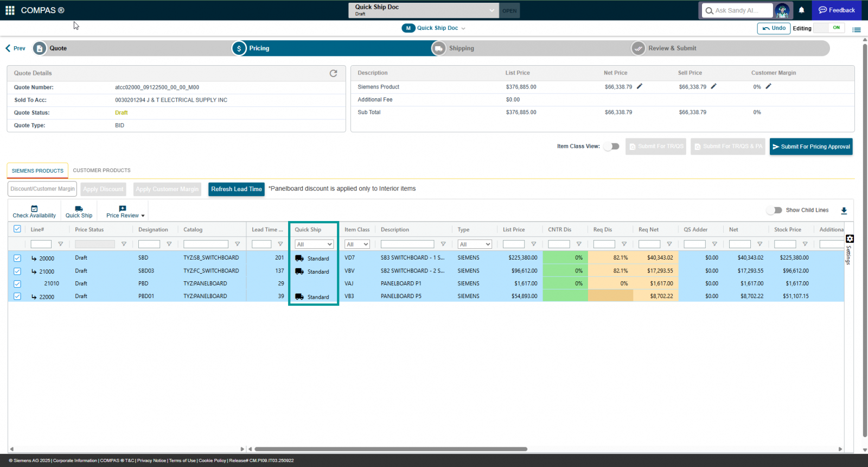Uncheck the checkbox for line 22000
This screenshot has height=467, width=868.
pyautogui.click(x=17, y=296)
